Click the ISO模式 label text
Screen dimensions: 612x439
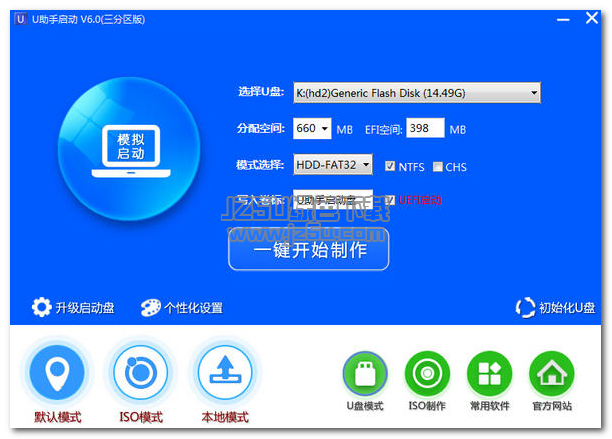pos(141,417)
